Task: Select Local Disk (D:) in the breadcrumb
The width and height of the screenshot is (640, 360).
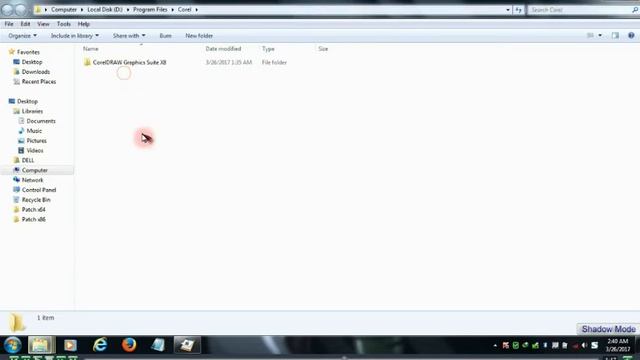Action: pos(105,9)
